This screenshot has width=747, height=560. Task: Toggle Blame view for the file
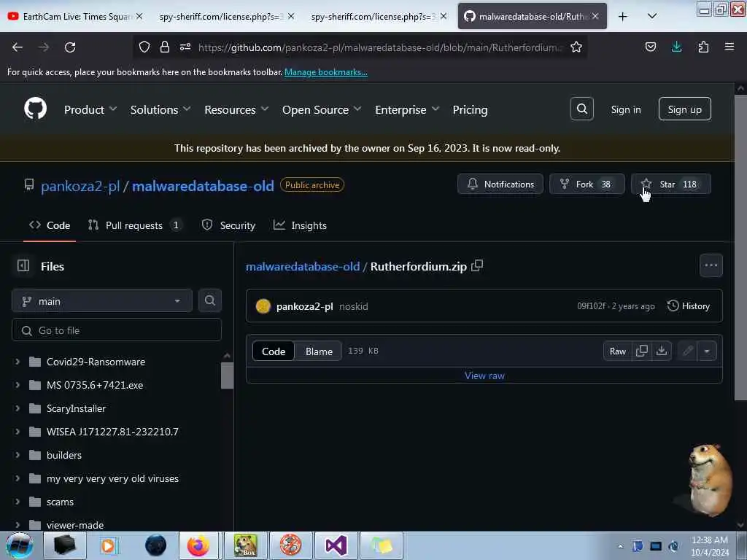tap(319, 351)
